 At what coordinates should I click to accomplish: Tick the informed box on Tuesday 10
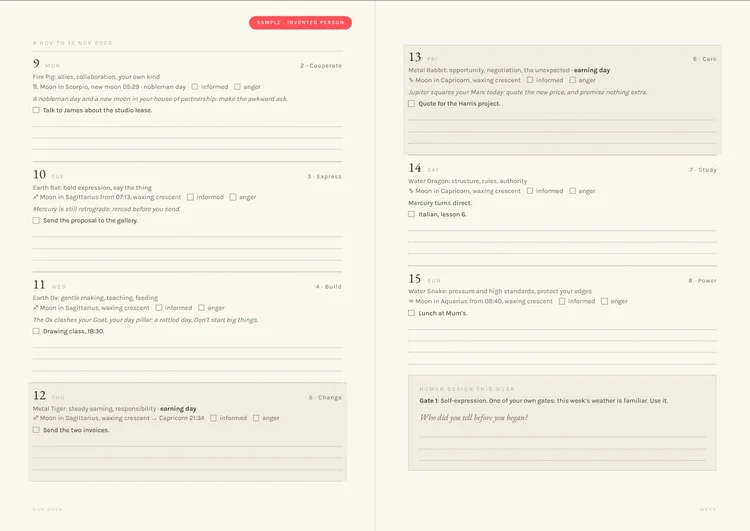[x=190, y=197]
